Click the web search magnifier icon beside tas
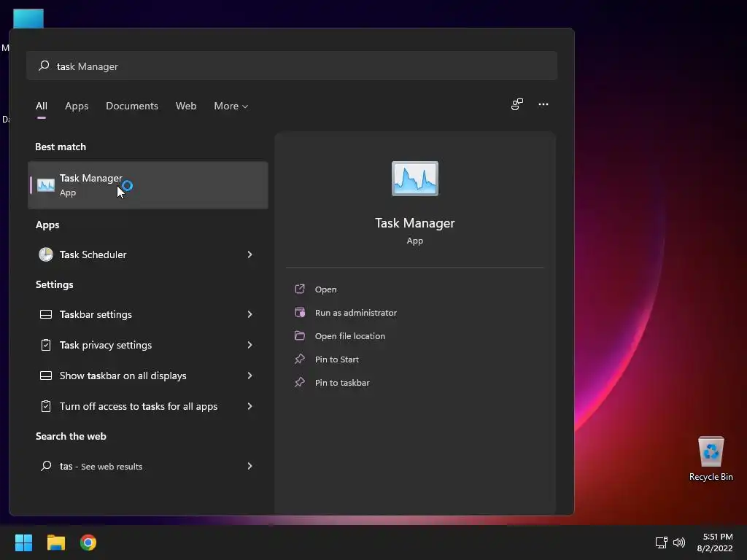The height and width of the screenshot is (560, 747). pos(46,466)
